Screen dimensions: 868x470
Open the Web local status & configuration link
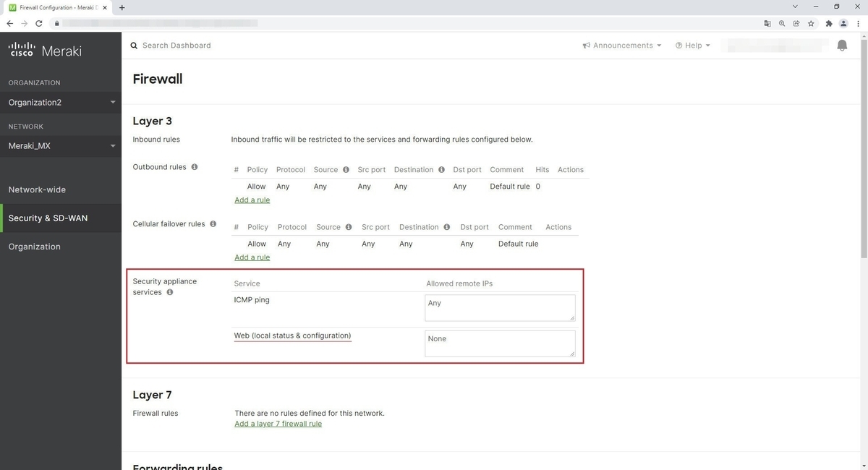(x=292, y=335)
